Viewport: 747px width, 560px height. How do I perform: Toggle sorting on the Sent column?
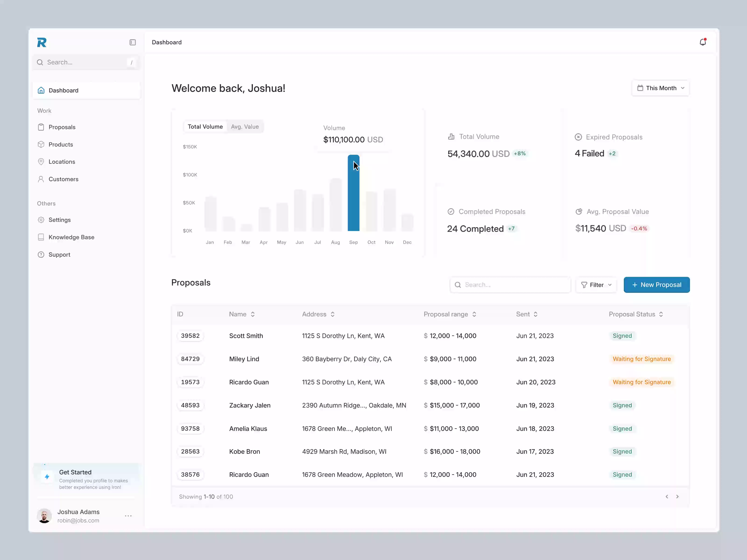click(536, 314)
